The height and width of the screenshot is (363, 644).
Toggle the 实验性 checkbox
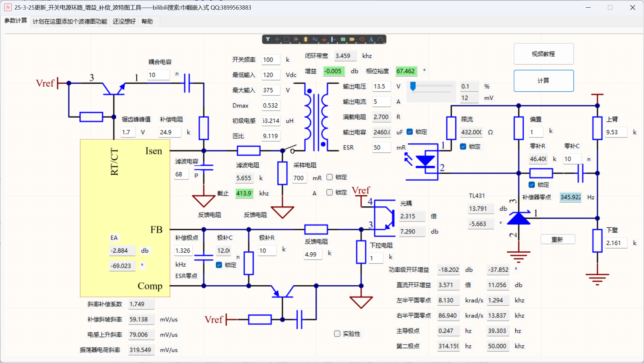point(337,334)
